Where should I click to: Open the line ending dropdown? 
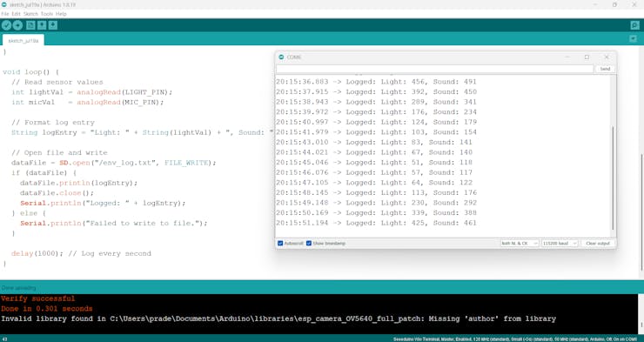tap(520, 244)
